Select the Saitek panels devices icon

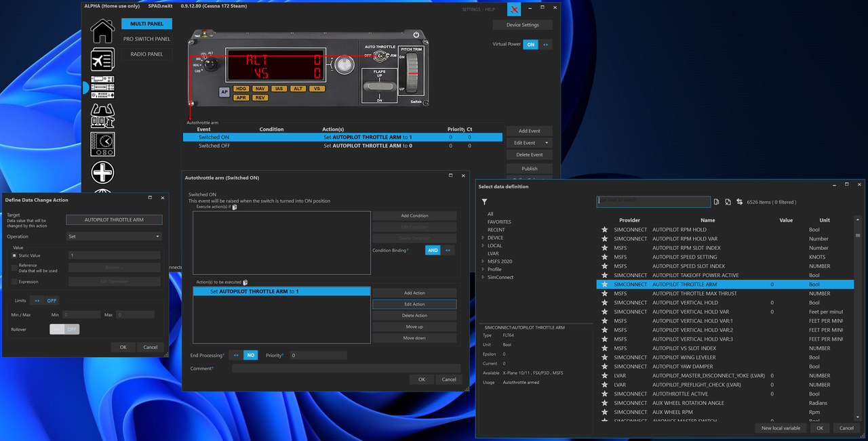pos(102,87)
